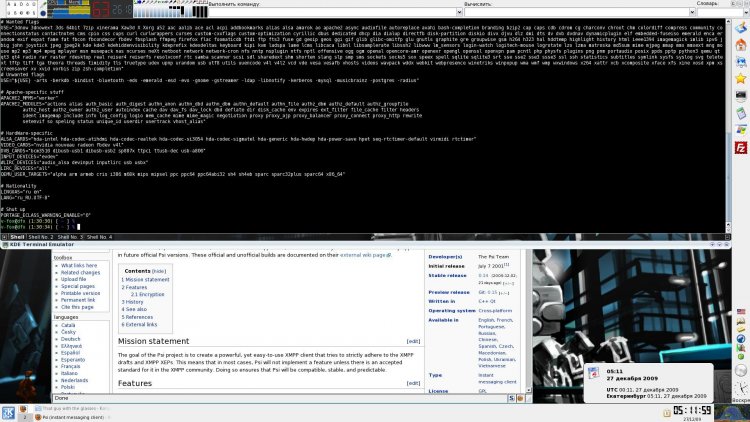Viewport: 750px width, 422px height.
Task: Click the US flag keyboard layout indicator
Action: click(741, 312)
